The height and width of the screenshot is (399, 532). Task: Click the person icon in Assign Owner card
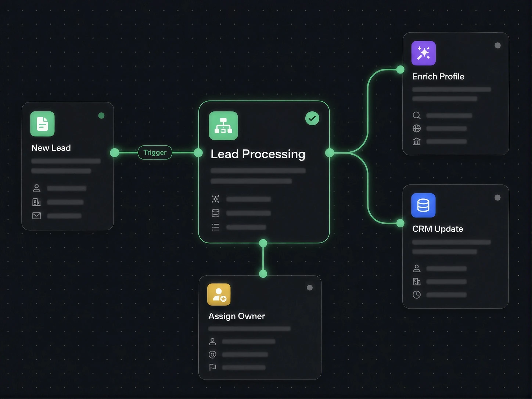pyautogui.click(x=212, y=342)
